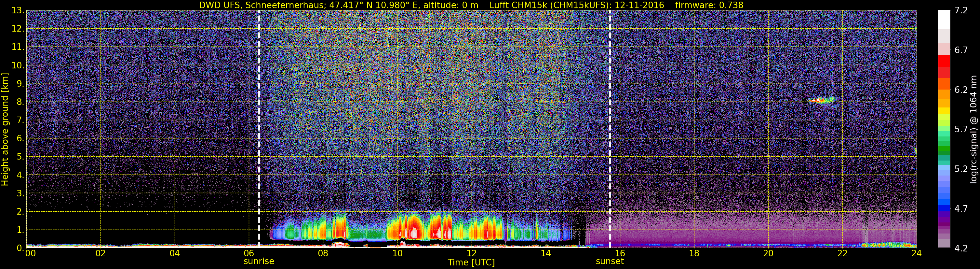Click the bright red segment of the colorbar
The image size is (980, 269).
[x=944, y=61]
